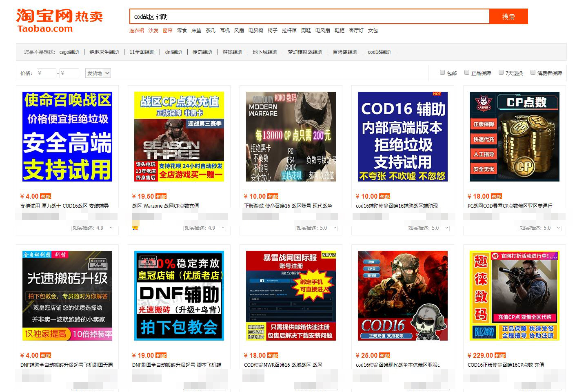The width and height of the screenshot is (586, 392).
Task: Expand 如实描述 5.0 dropdown under COD16 辅助 product
Action: (x=428, y=228)
